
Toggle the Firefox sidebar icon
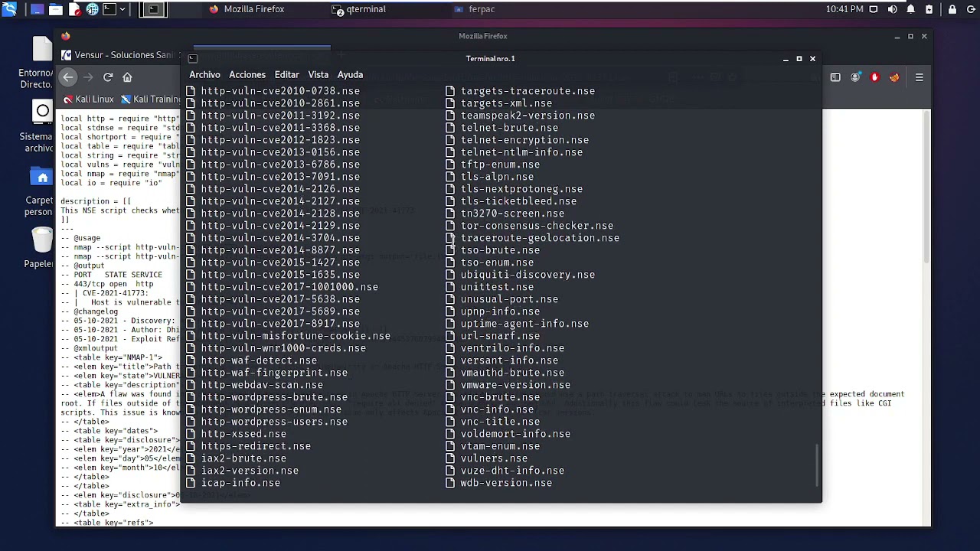(835, 77)
